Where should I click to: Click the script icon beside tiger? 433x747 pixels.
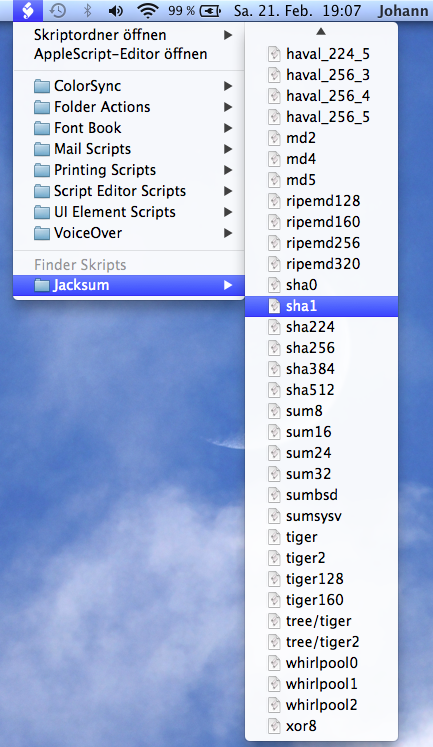click(x=274, y=537)
